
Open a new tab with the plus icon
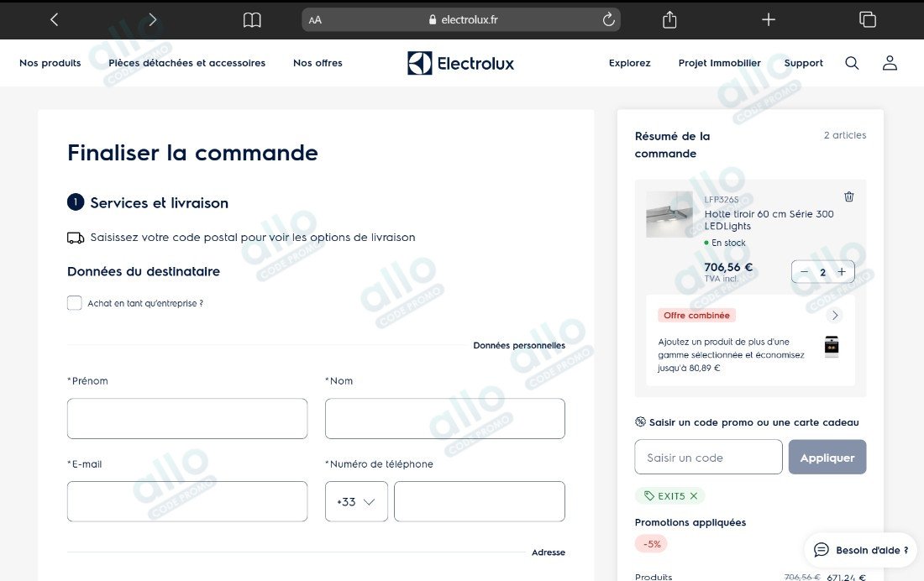[x=769, y=19]
